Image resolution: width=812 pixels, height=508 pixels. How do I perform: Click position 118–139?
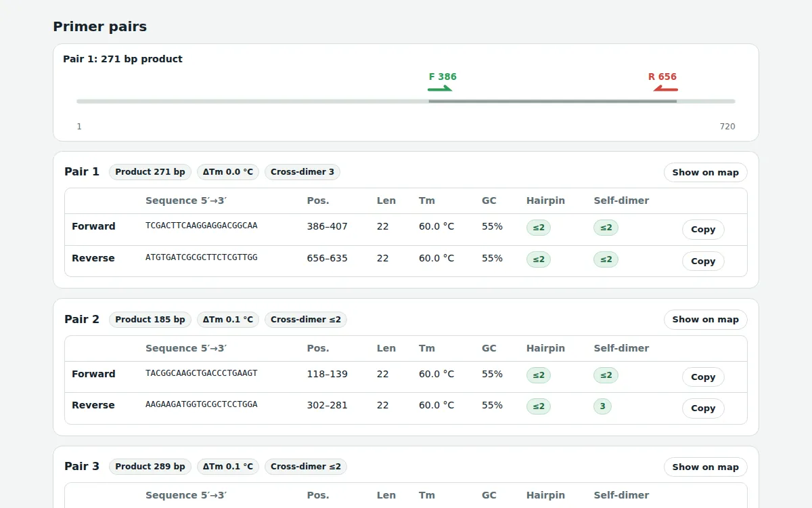(328, 374)
